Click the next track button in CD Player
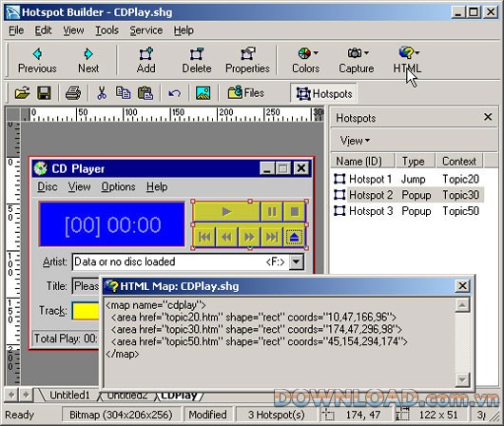 tap(272, 237)
